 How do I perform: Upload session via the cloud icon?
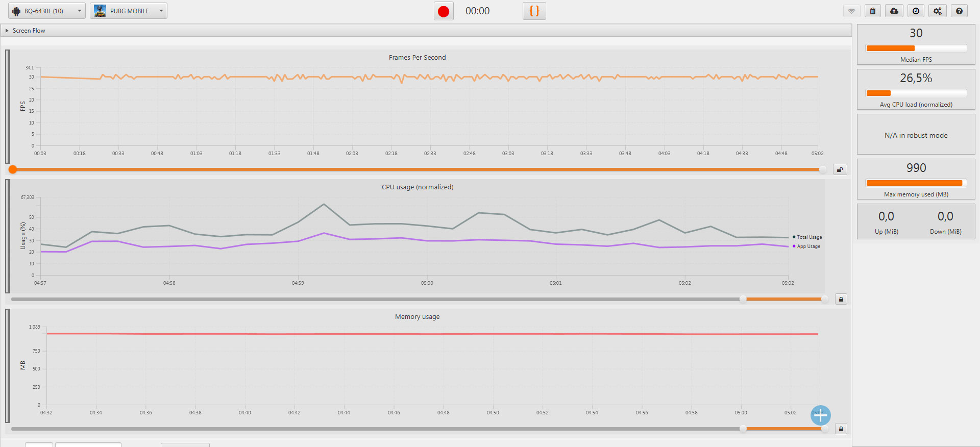pyautogui.click(x=894, y=11)
